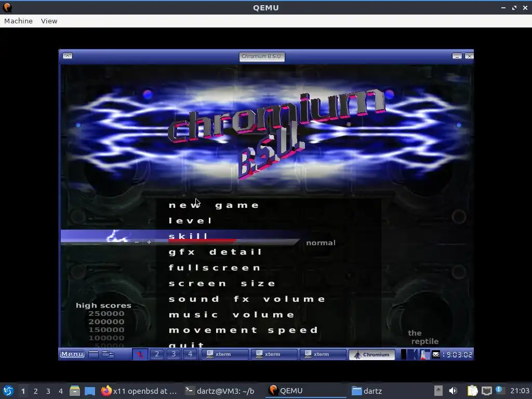Open the dartz folder taskbar entry
Viewport: 532px width, 399px height.
367,391
